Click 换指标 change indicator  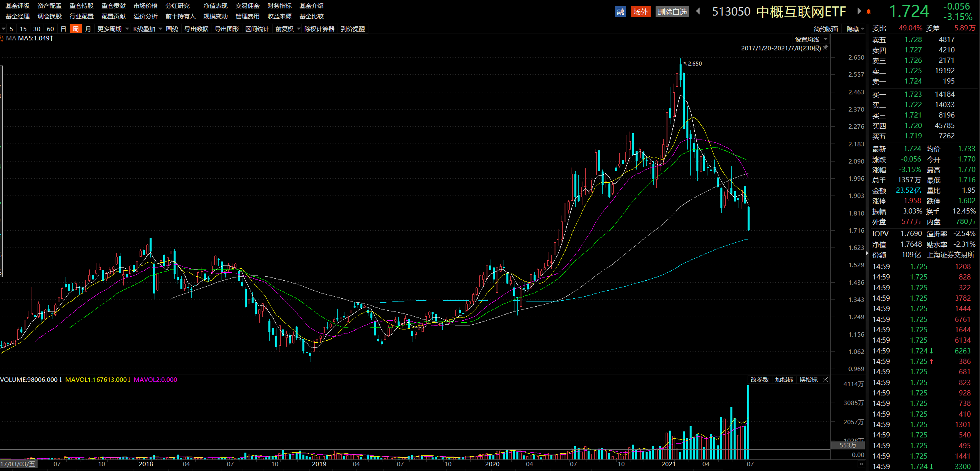click(808, 379)
